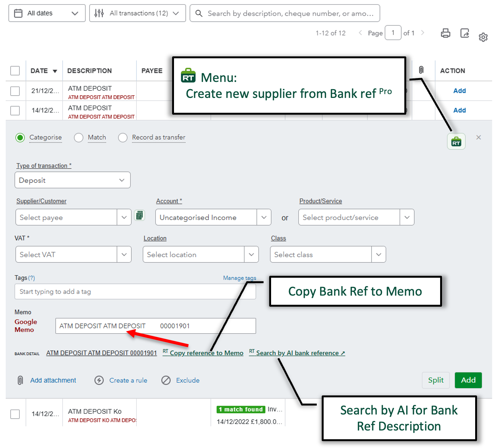Click the magnifier search icon
498x448 pixels.
click(x=199, y=13)
